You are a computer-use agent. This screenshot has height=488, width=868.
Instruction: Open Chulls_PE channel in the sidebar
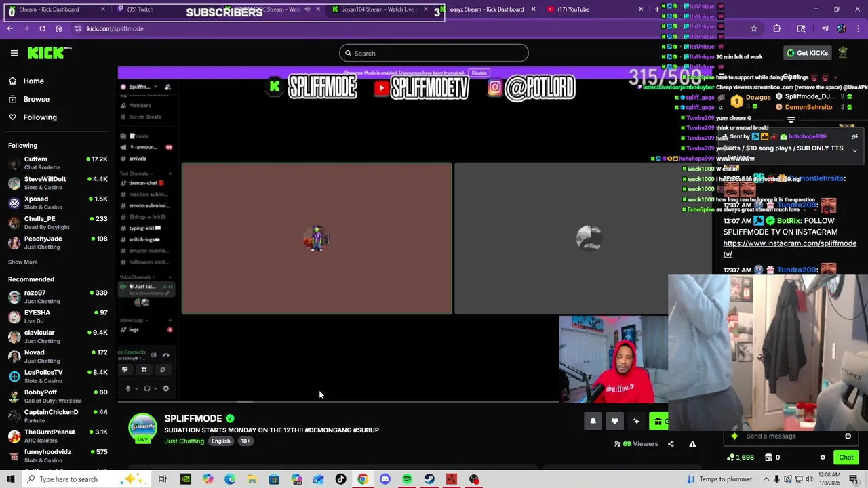click(x=58, y=222)
